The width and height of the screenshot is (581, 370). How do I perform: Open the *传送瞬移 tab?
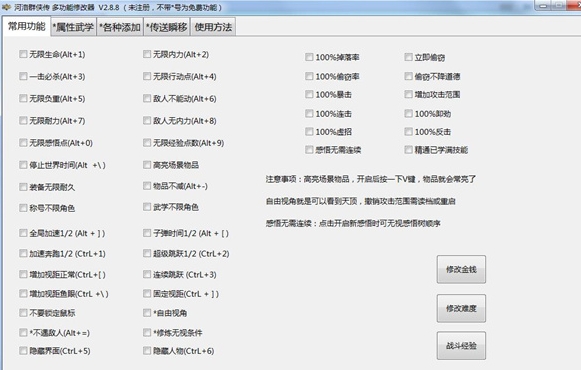click(167, 27)
